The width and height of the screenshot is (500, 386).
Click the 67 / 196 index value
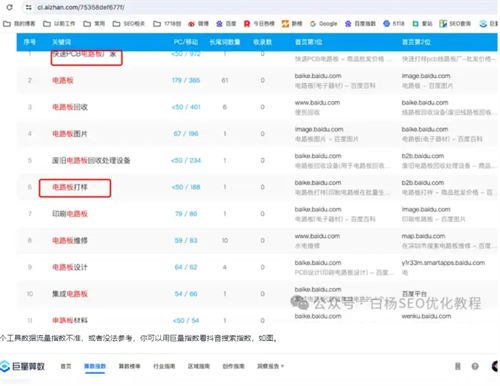[x=186, y=134]
